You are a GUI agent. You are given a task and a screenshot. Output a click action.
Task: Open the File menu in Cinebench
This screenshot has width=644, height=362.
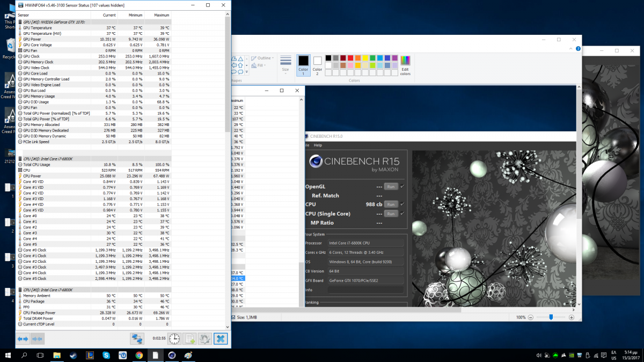tap(306, 145)
